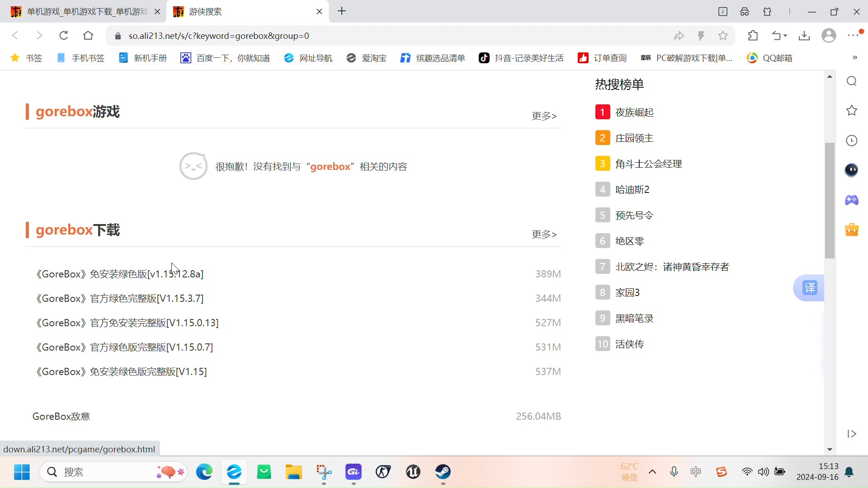Open the 百度一下 bookmark

[x=225, y=58]
